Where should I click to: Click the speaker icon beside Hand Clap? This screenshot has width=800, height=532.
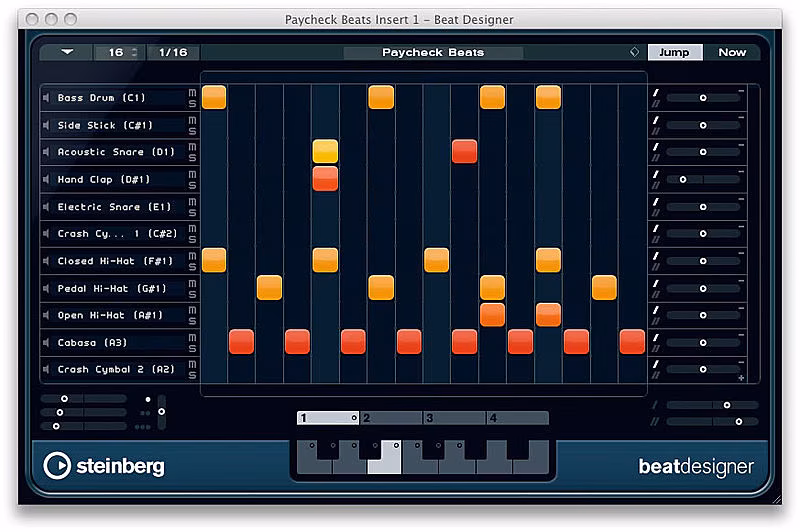[46, 180]
